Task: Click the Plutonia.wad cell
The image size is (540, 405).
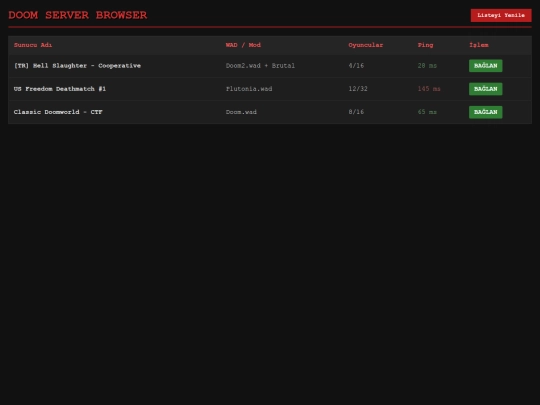Action: 249,89
